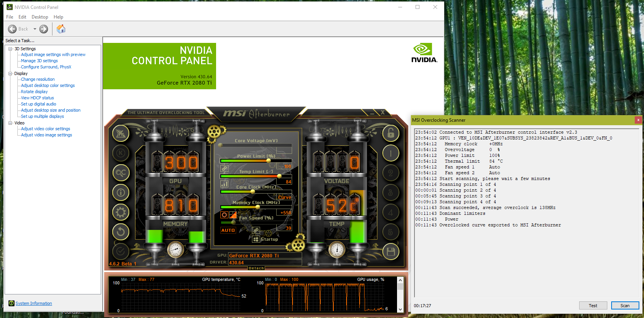Open Adjust desktop size and position
644x318 pixels.
click(51, 110)
